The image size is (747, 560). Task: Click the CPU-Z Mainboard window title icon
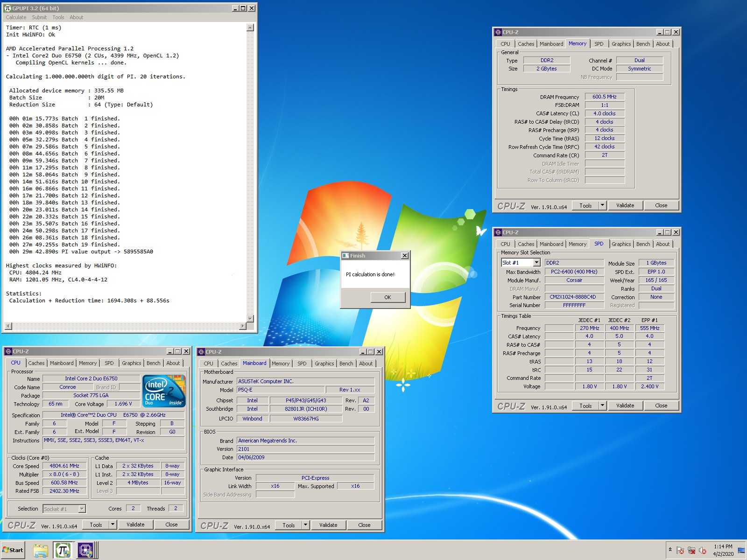(201, 352)
